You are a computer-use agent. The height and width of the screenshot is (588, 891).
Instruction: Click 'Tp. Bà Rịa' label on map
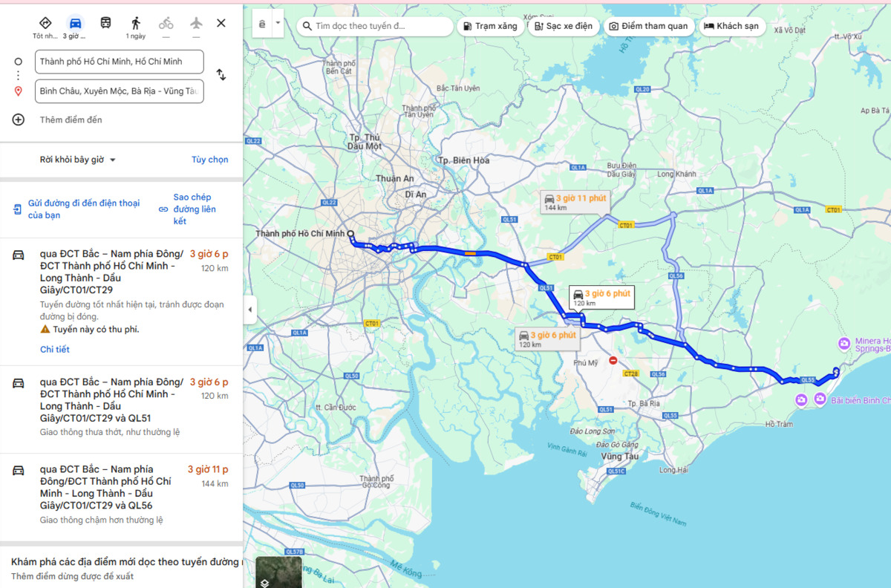tap(644, 404)
